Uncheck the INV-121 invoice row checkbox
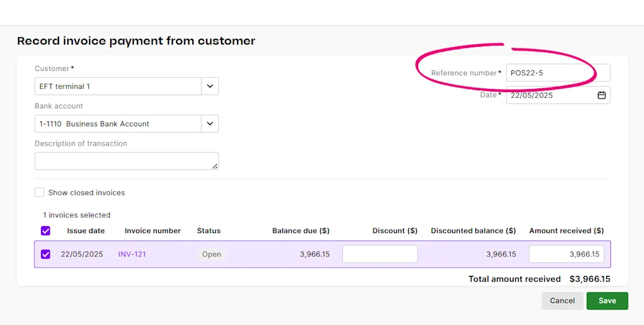 coord(45,254)
